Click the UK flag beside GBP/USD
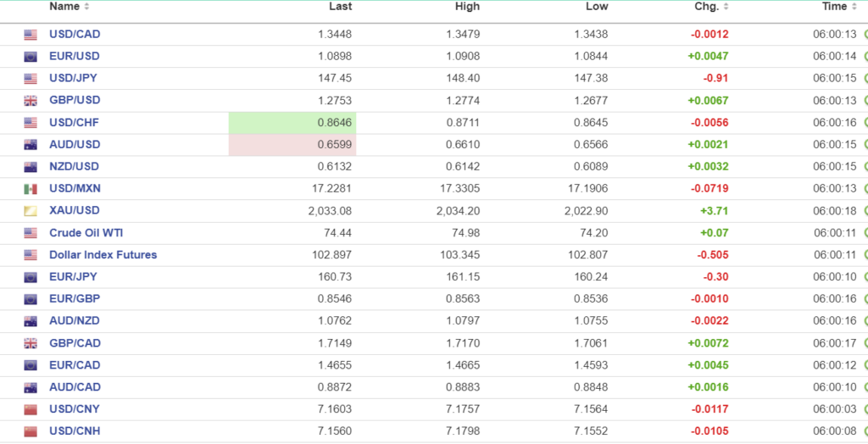868x444 pixels. click(x=31, y=101)
